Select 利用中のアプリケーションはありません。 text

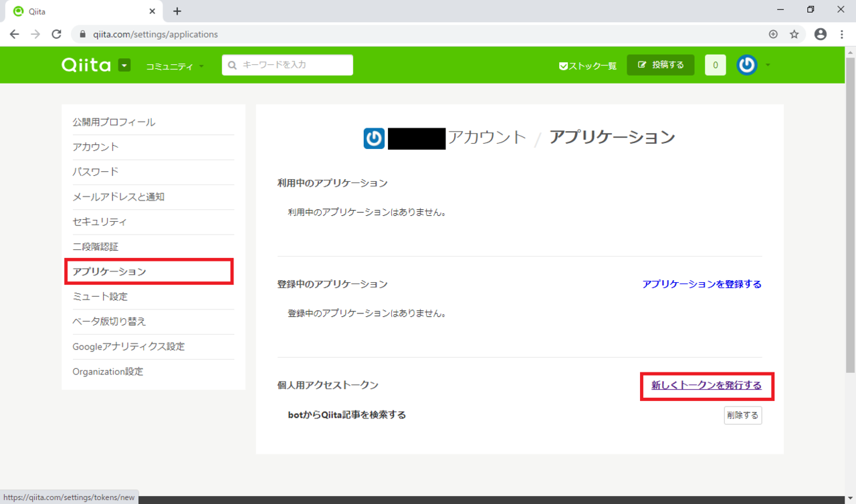click(x=366, y=212)
